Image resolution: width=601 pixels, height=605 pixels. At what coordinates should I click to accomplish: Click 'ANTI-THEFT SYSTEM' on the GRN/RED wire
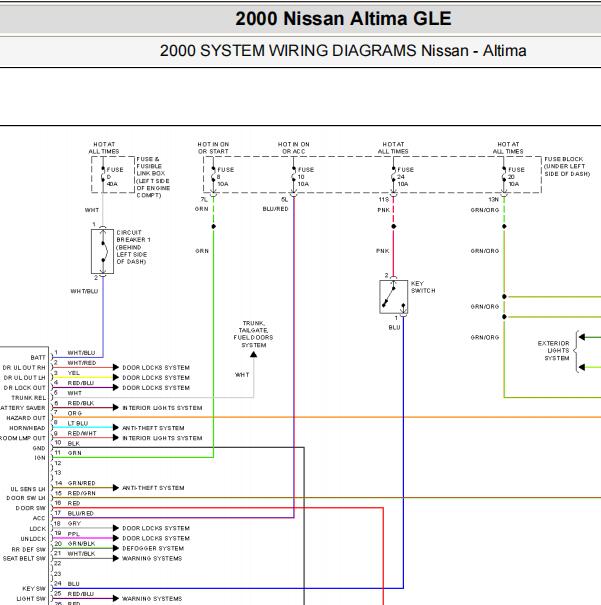[x=153, y=488]
